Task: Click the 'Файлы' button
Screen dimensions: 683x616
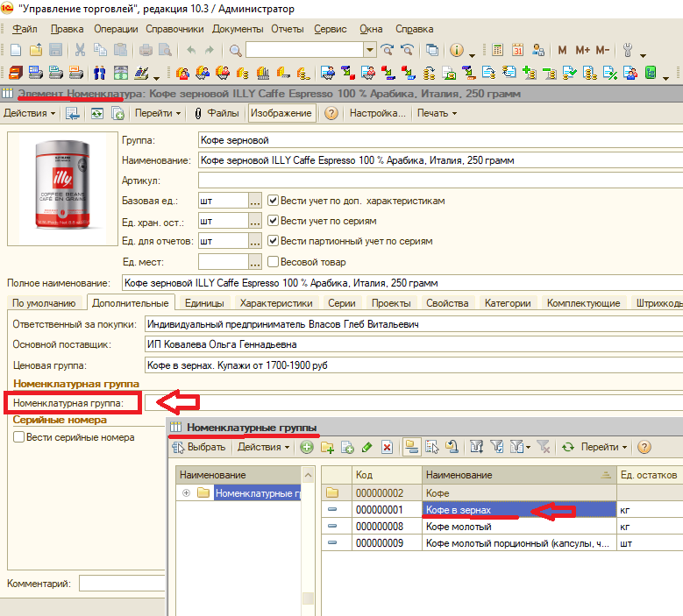Action: [217, 113]
